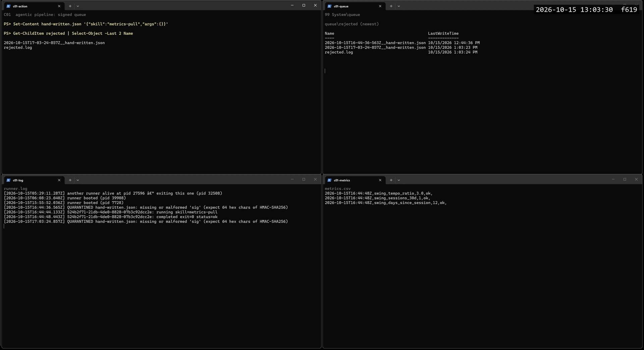Click the sessions_30d row in metrics.csv

377,198
